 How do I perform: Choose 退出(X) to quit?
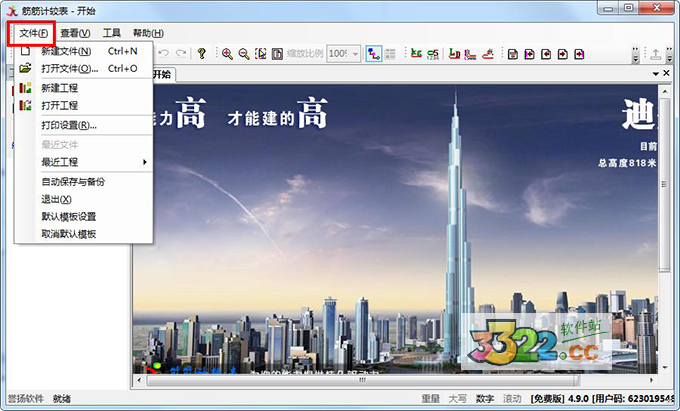click(84, 199)
